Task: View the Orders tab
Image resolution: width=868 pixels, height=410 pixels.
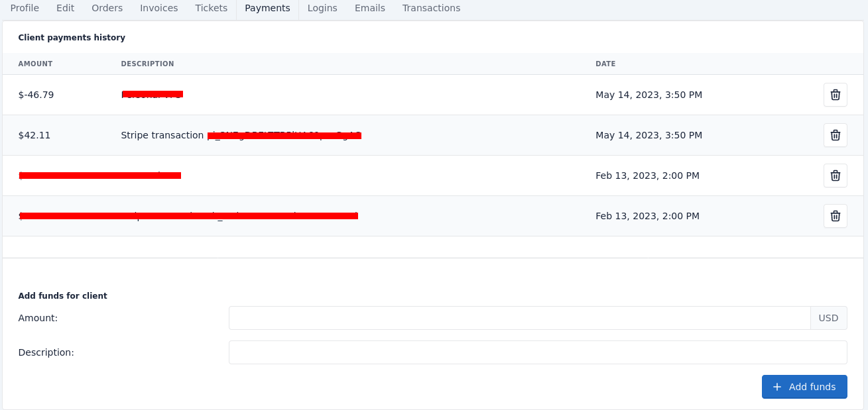Action: [x=107, y=8]
